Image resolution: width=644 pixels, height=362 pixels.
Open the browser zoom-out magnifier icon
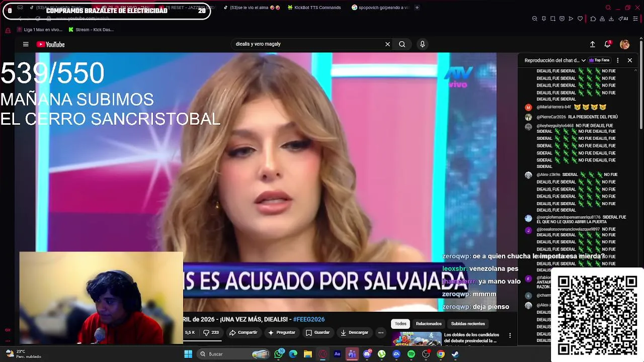(x=534, y=19)
